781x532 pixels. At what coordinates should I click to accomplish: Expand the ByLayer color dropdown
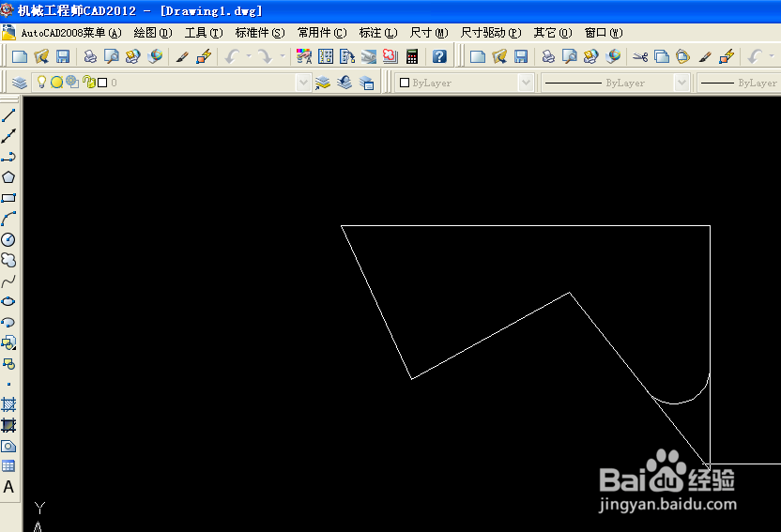tap(526, 83)
